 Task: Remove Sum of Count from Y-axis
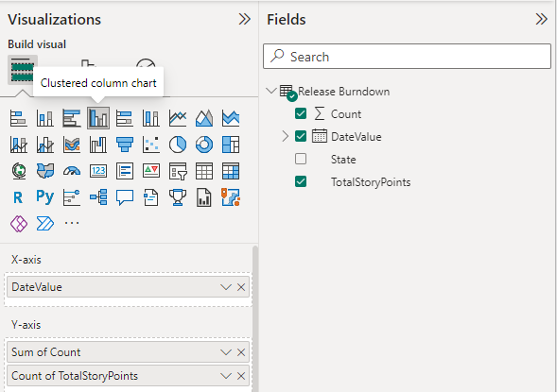pyautogui.click(x=241, y=352)
